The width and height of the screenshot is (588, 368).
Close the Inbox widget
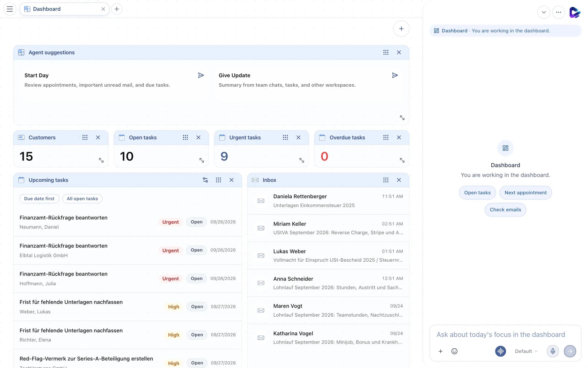pyautogui.click(x=399, y=180)
